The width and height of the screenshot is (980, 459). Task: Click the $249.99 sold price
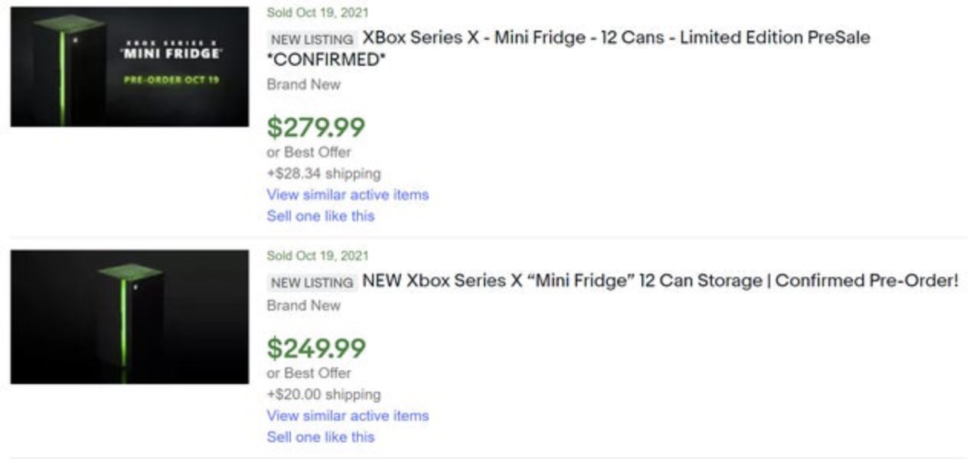(315, 348)
